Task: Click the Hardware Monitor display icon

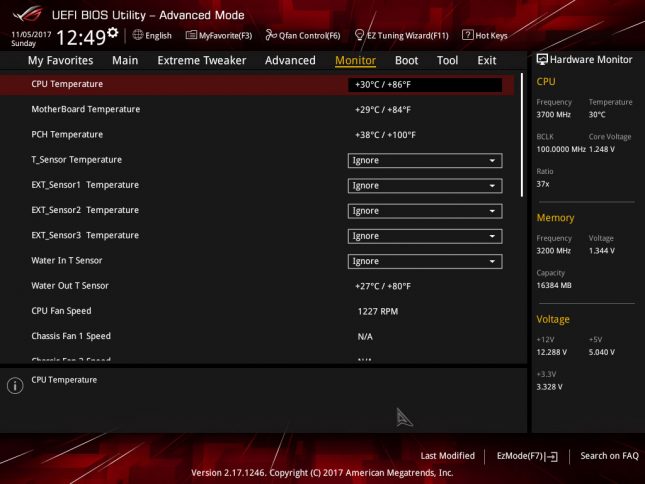Action: click(542, 59)
